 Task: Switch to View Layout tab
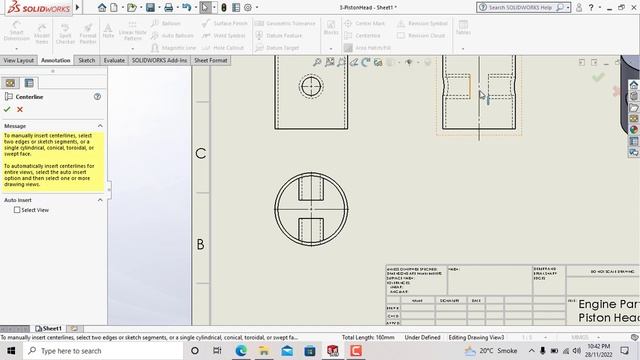pos(19,60)
